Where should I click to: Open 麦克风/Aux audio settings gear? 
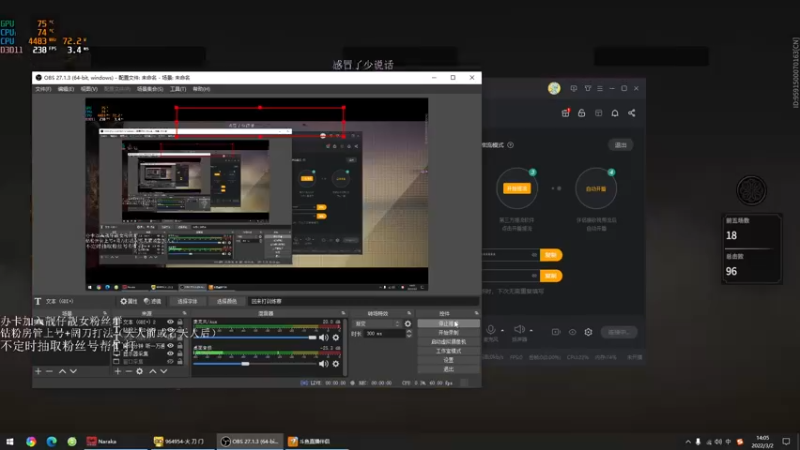(336, 337)
